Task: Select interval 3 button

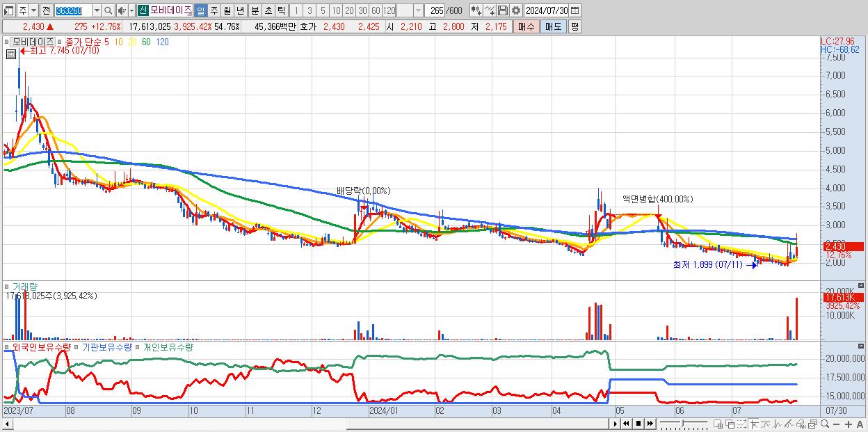Action: coord(310,10)
